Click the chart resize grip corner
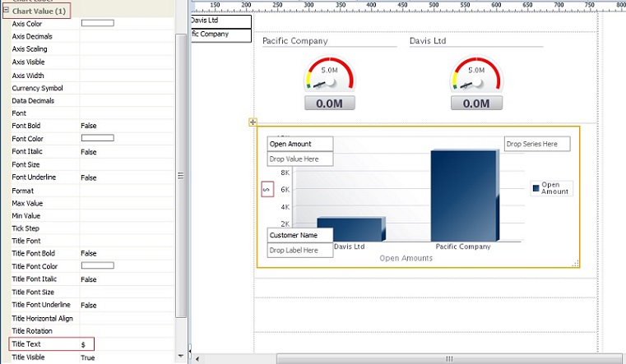The width and height of the screenshot is (626, 364). 575,264
